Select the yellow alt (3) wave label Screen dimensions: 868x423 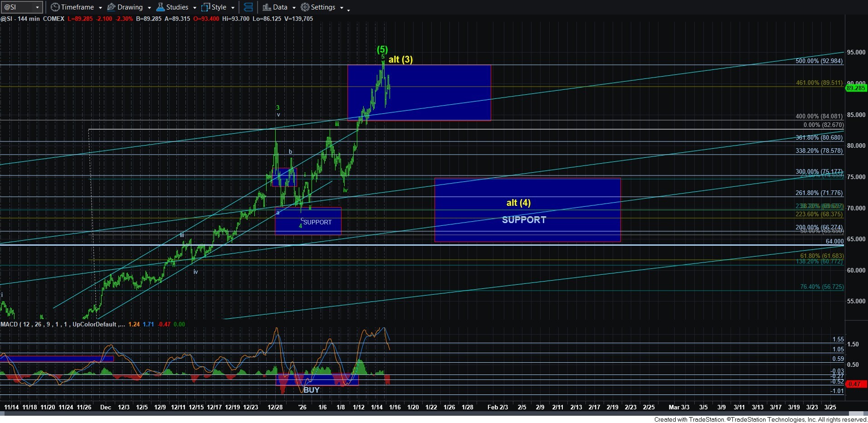click(400, 59)
